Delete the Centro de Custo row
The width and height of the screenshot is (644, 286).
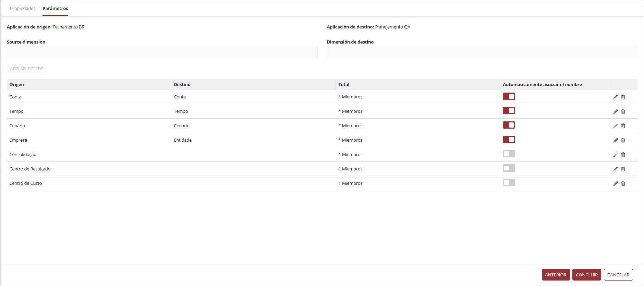point(623,183)
